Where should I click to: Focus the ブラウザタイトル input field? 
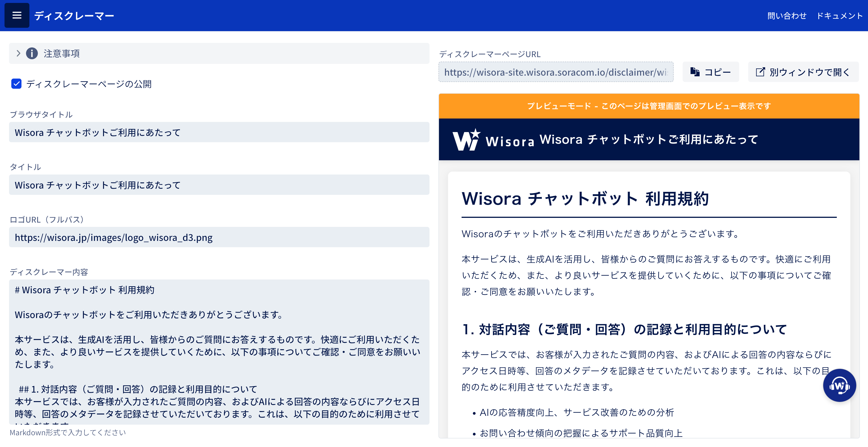219,132
